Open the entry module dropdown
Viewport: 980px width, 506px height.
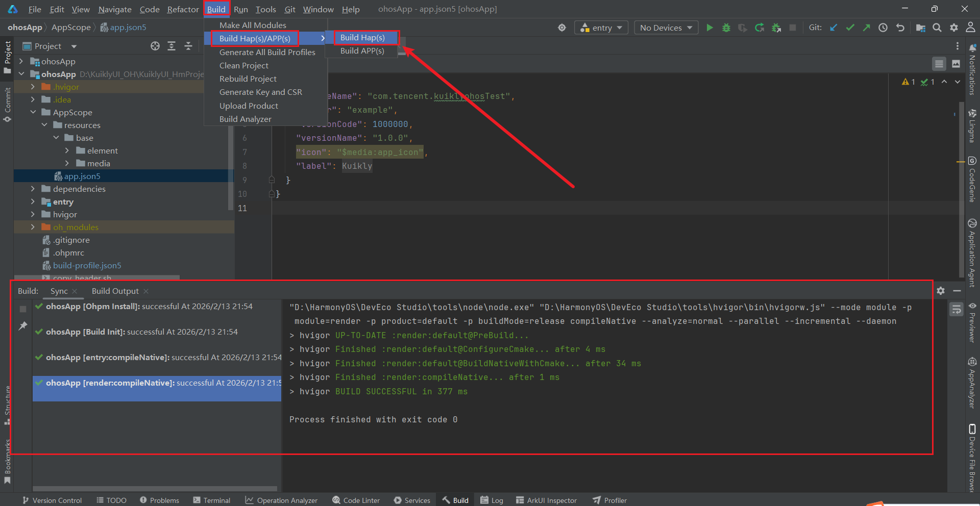(x=601, y=28)
